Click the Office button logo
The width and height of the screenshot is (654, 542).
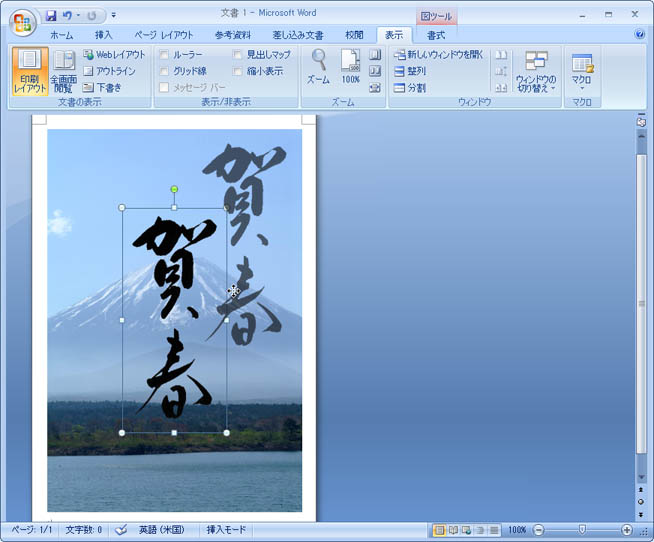[x=21, y=22]
